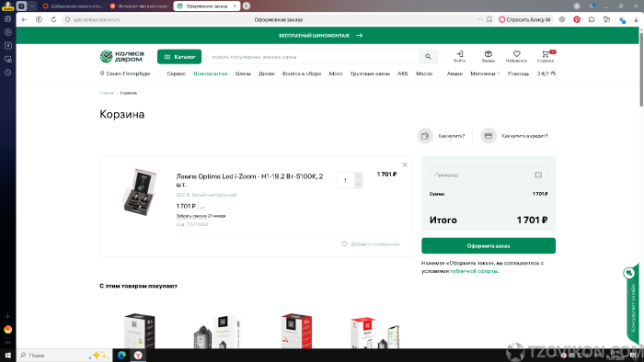Open the browser extensions puzzle icon

[x=592, y=19]
